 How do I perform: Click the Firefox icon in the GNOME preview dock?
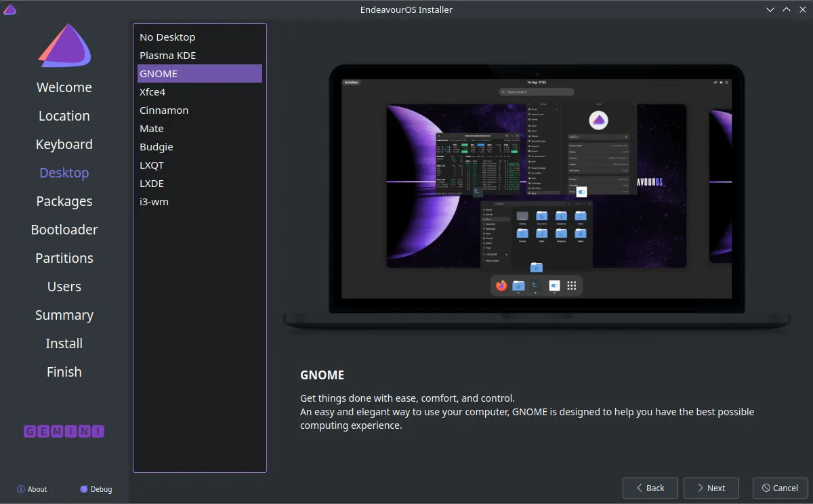501,286
